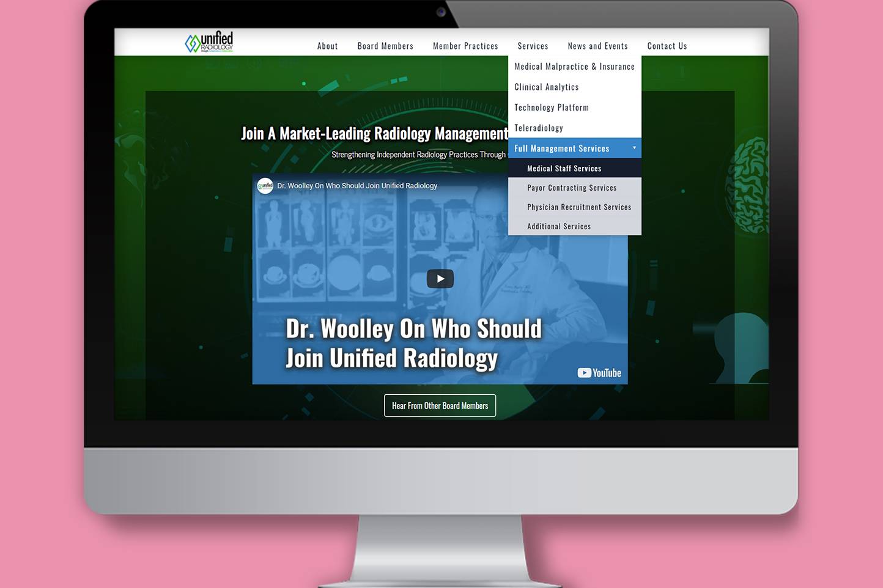Choose Additional Services from the submenu

[x=559, y=226]
